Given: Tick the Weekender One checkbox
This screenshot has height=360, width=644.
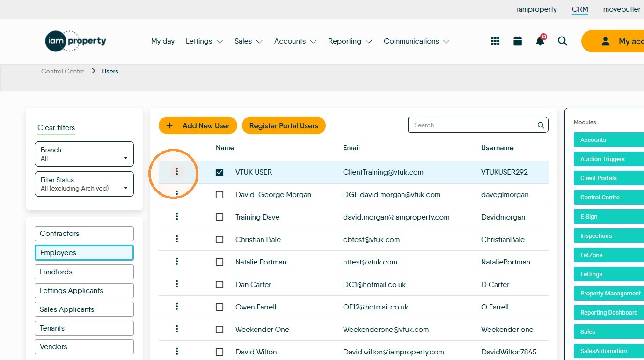Looking at the screenshot, I should point(220,330).
